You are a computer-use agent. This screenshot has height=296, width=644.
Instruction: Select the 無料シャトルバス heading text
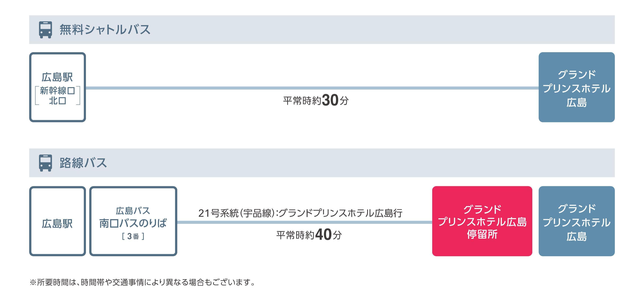tap(105, 29)
